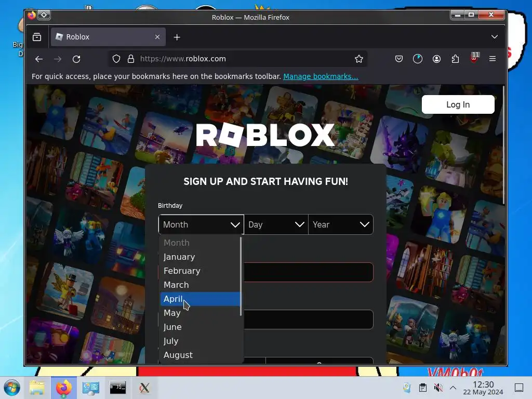The width and height of the screenshot is (532, 399).
Task: Open the tracking protection shield icon
Action: click(x=116, y=59)
